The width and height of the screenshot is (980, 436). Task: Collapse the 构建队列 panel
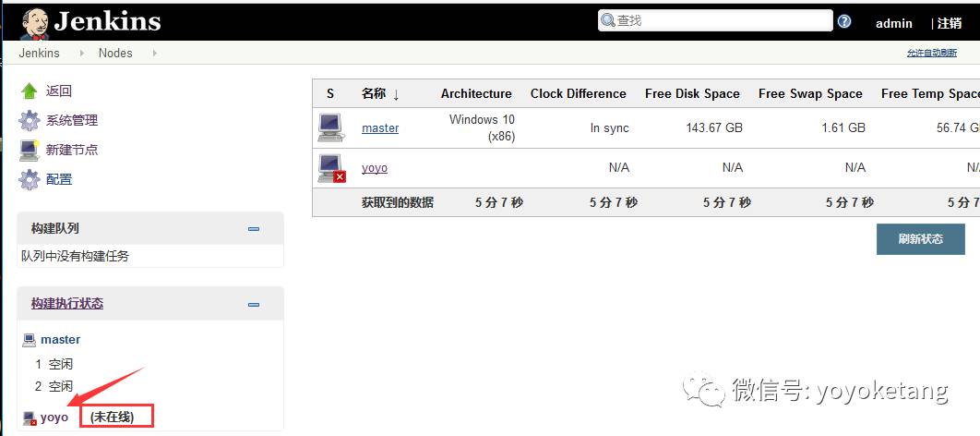click(254, 229)
